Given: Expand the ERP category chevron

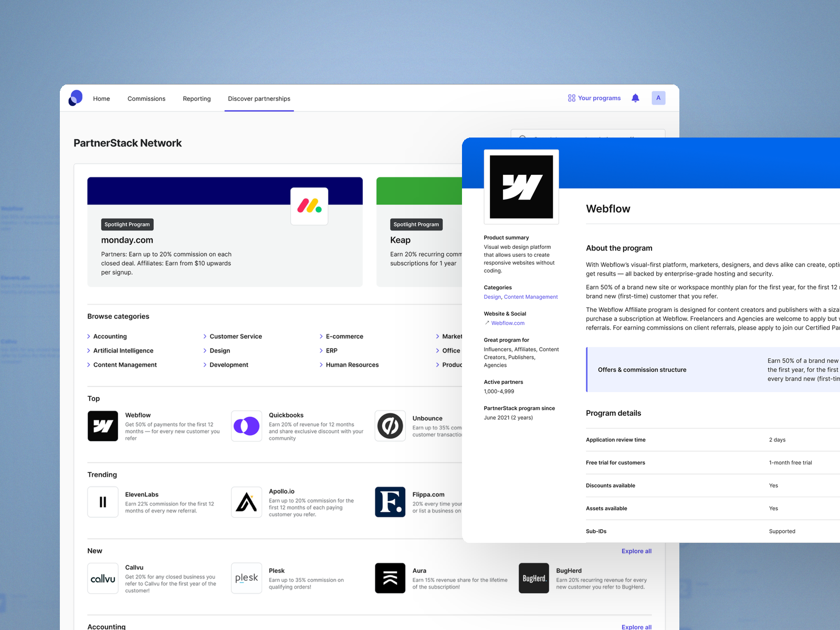Looking at the screenshot, I should 321,351.
